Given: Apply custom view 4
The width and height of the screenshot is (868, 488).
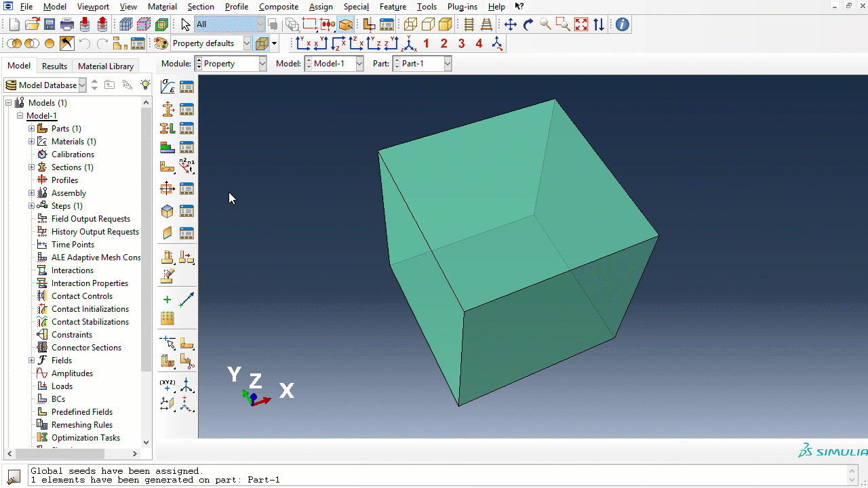Looking at the screenshot, I should point(479,43).
